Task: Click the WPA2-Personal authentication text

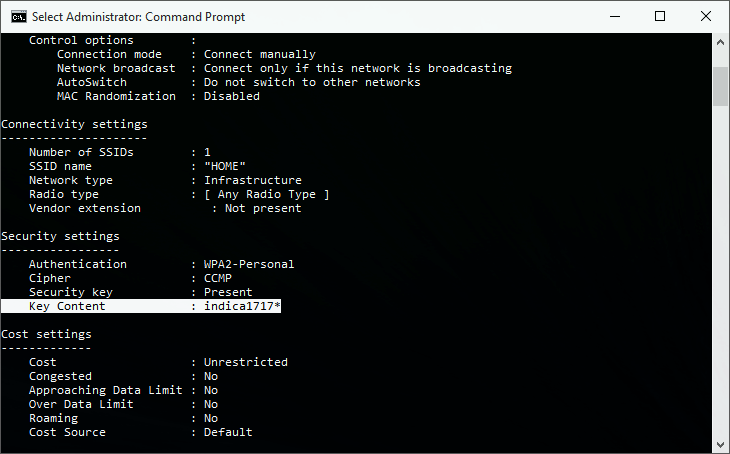Action: point(249,264)
